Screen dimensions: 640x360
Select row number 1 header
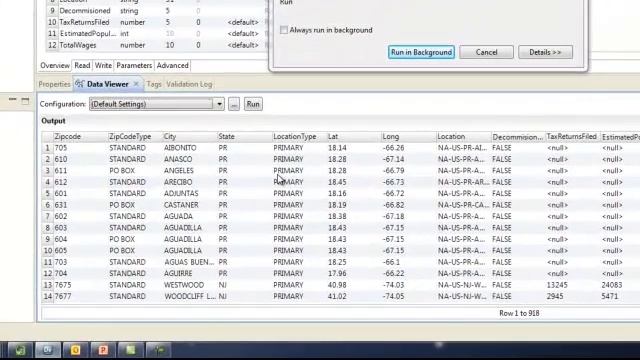pos(48,148)
